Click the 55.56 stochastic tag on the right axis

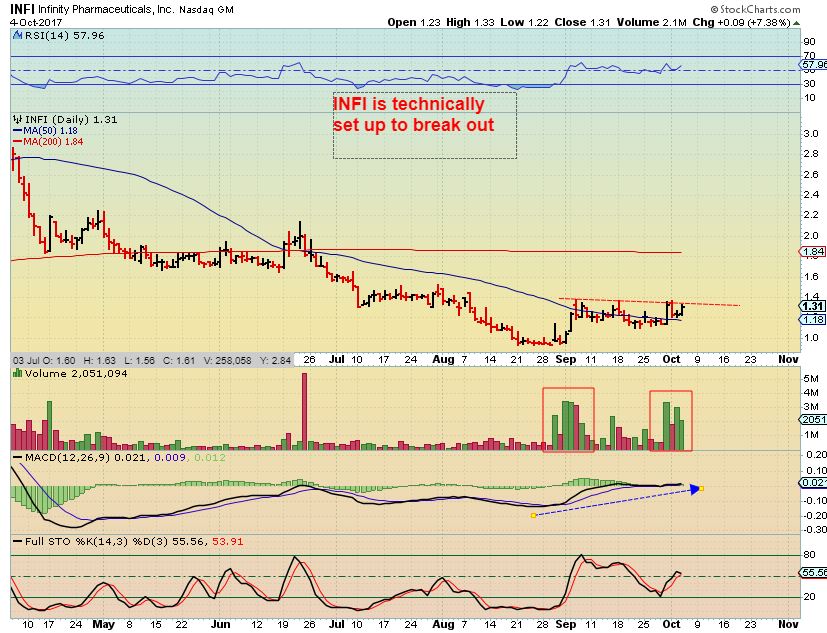coord(813,572)
